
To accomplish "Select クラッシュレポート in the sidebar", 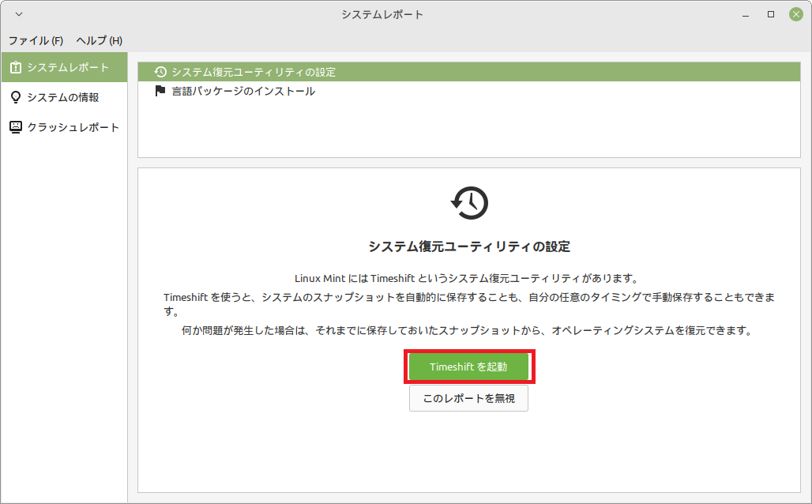I will pos(64,127).
